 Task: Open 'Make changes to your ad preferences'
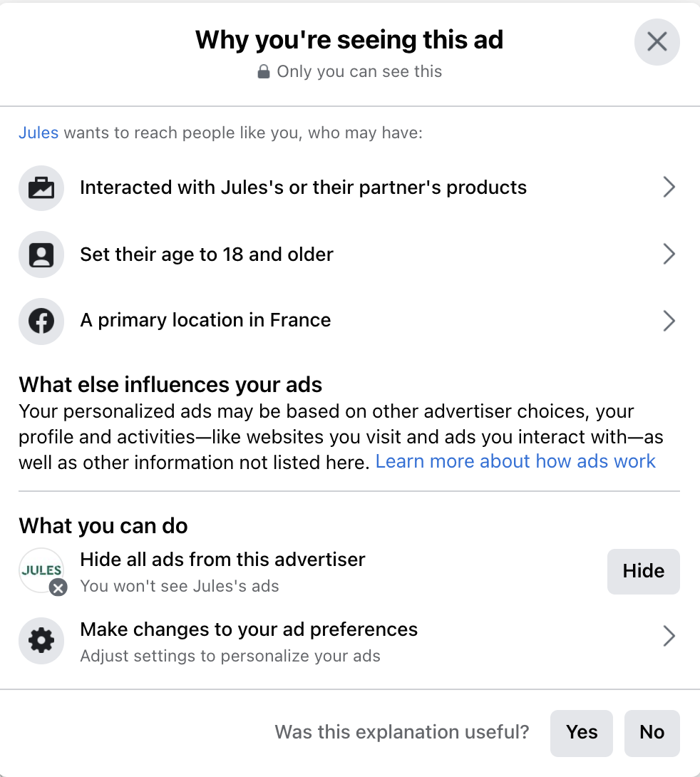[249, 630]
